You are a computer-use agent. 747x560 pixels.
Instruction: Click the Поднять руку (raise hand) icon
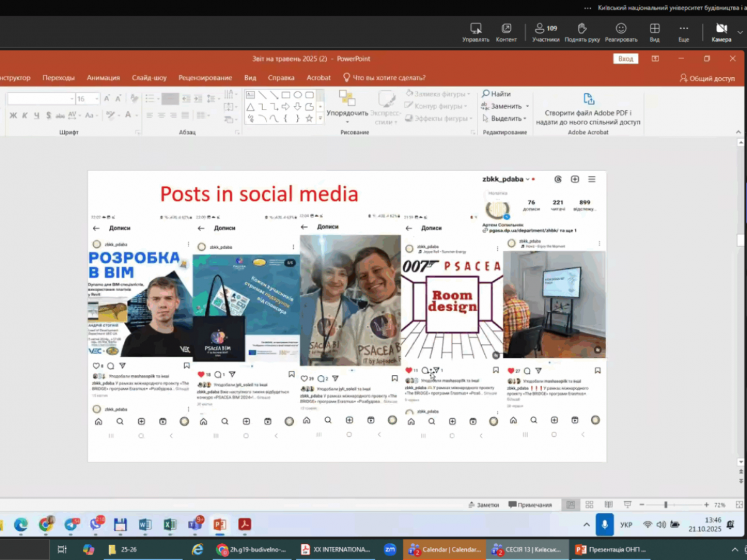click(582, 29)
